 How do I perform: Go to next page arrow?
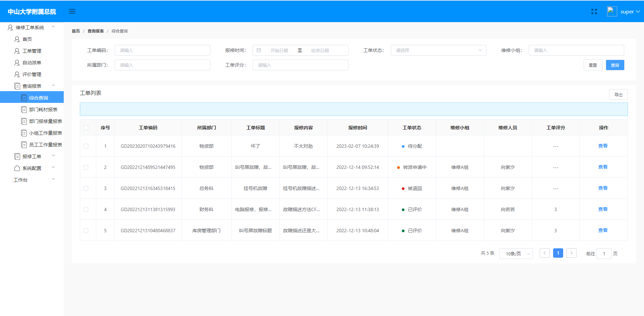click(x=572, y=253)
